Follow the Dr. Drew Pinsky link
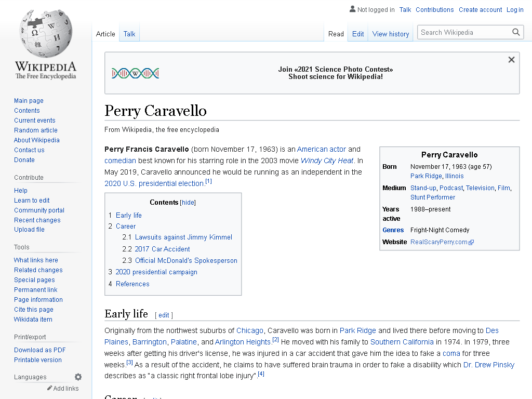Image resolution: width=532 pixels, height=399 pixels. (488, 365)
